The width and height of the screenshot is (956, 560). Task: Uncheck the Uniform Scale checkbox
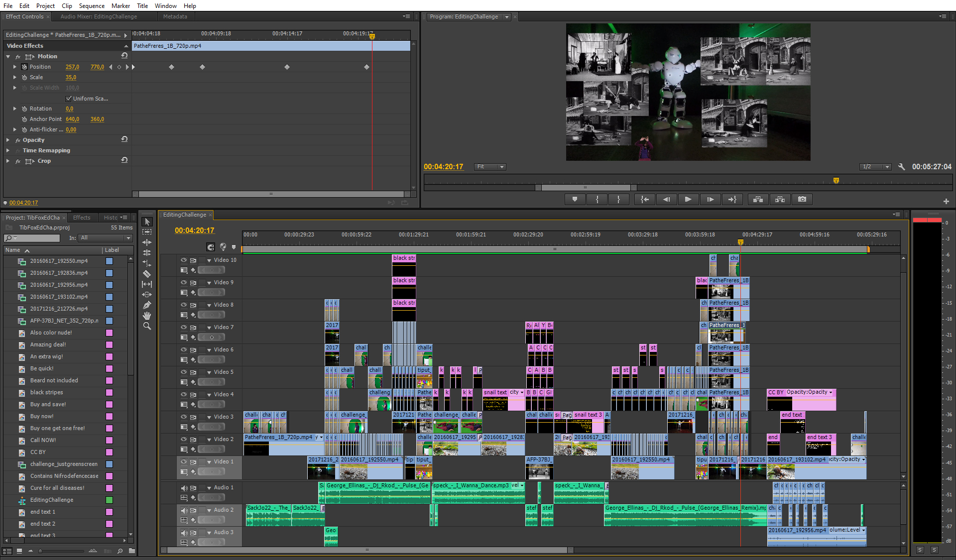[x=69, y=99]
